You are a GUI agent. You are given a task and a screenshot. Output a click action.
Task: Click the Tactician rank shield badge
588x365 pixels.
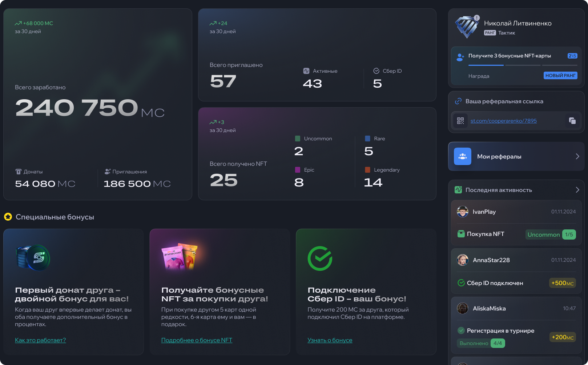pos(467,27)
